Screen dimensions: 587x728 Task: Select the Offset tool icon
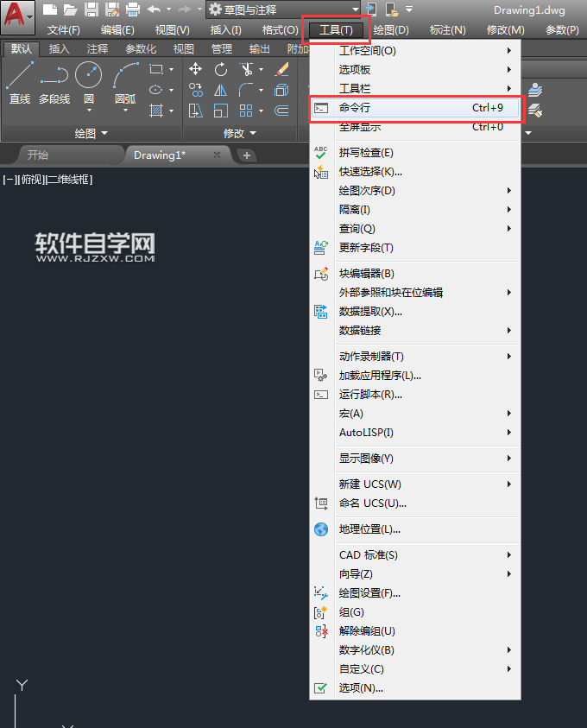point(281,111)
